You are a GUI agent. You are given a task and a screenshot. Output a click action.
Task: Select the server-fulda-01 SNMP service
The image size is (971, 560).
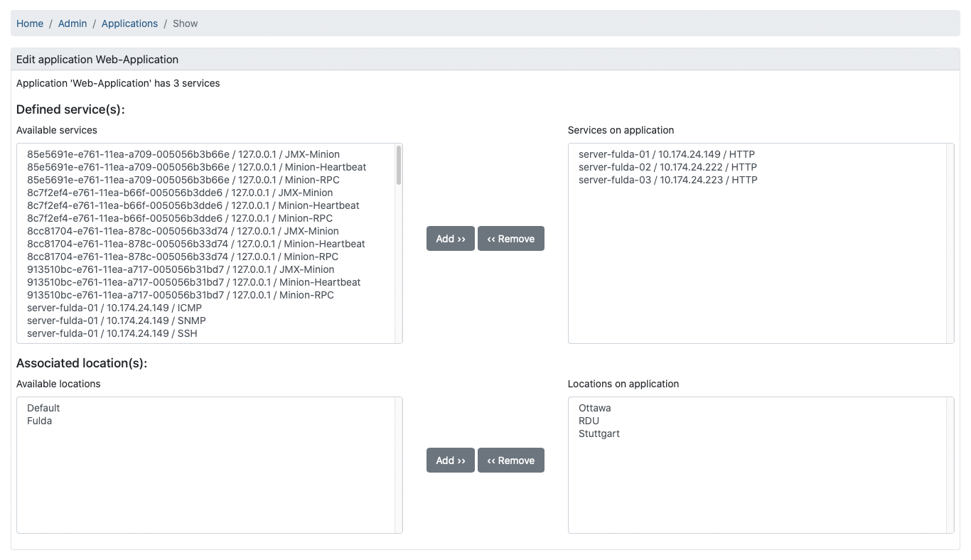(x=116, y=321)
